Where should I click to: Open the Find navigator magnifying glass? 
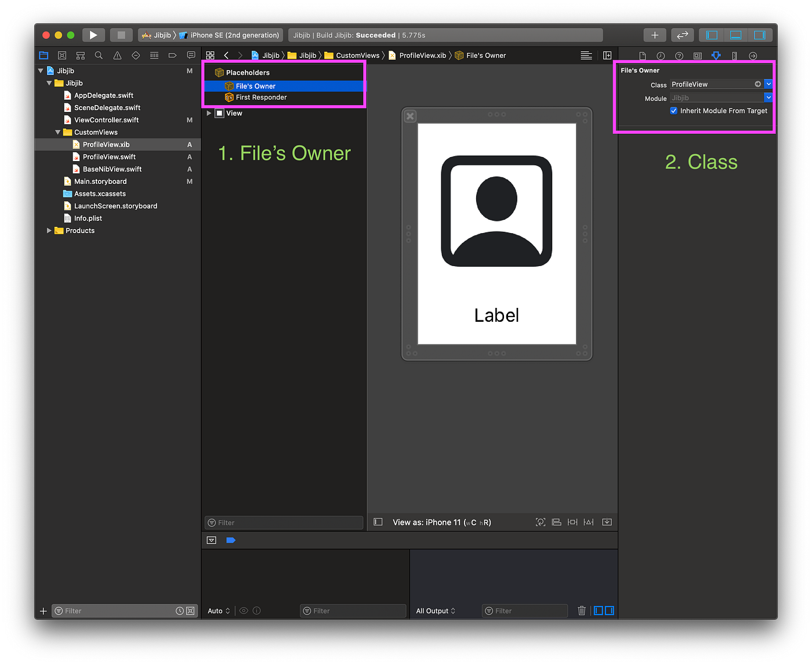click(x=99, y=55)
